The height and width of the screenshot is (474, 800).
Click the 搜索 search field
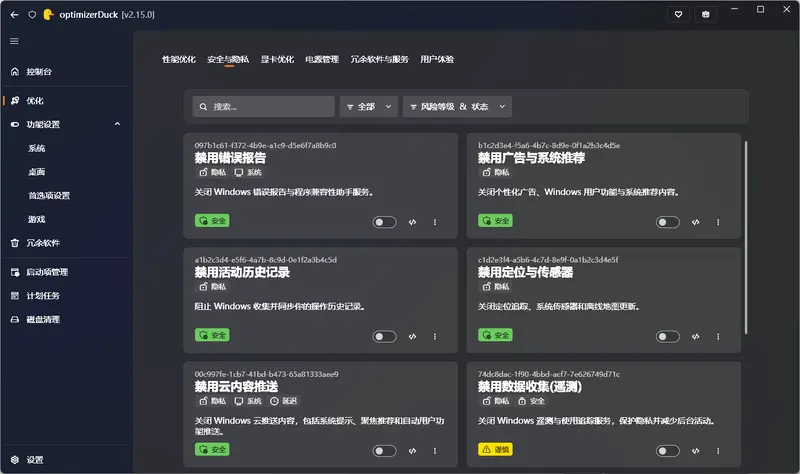click(264, 107)
